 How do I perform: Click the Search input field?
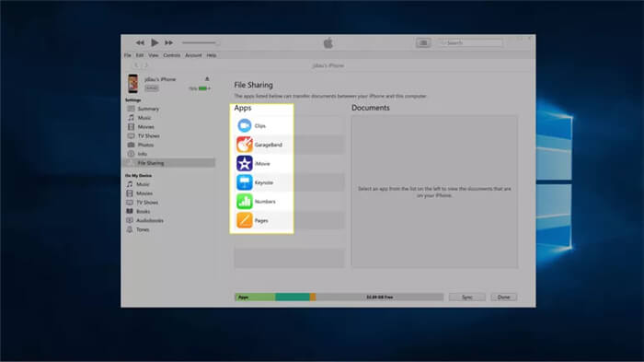pyautogui.click(x=471, y=42)
